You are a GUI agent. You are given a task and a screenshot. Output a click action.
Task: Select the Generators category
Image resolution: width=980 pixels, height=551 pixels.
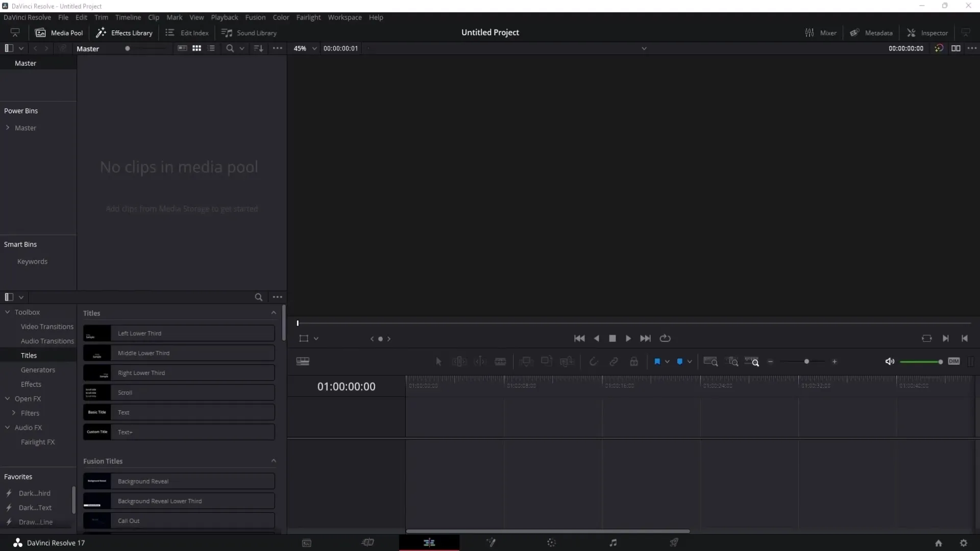38,370
